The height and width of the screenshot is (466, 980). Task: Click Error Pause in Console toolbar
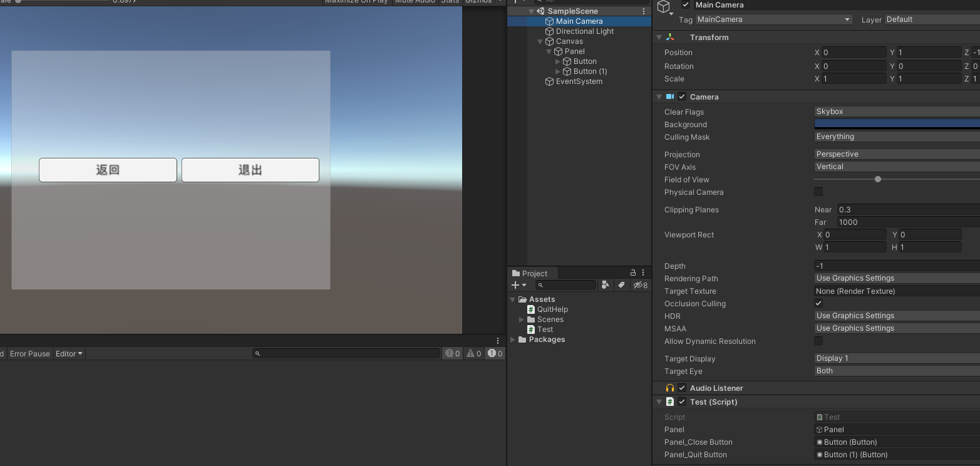(x=29, y=354)
